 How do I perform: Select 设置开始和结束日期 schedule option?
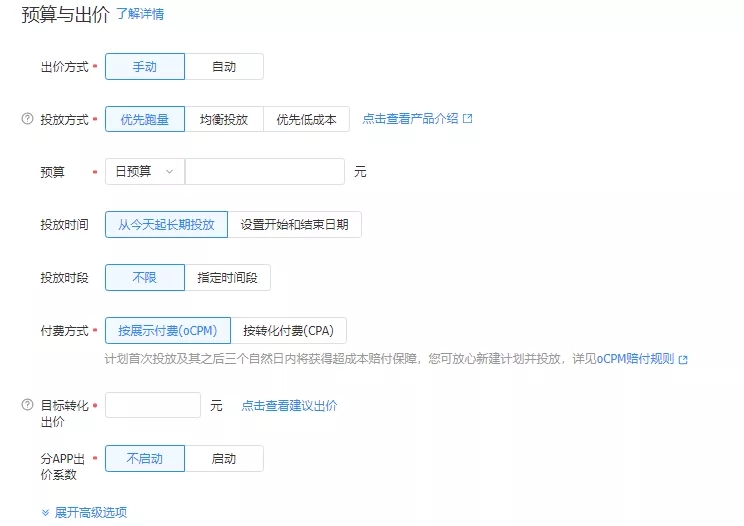295,225
